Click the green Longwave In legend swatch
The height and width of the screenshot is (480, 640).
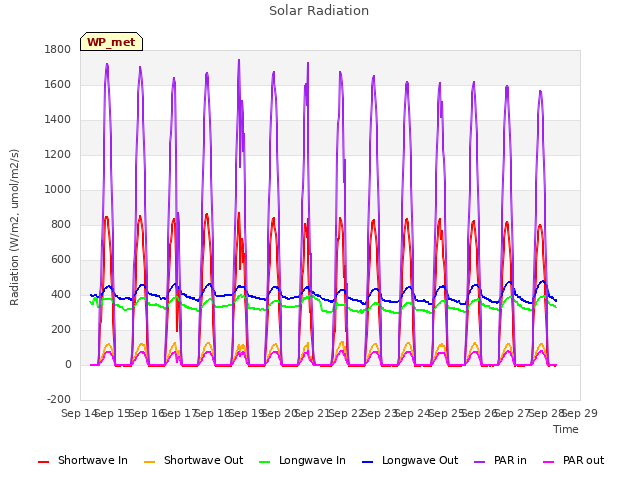click(265, 462)
